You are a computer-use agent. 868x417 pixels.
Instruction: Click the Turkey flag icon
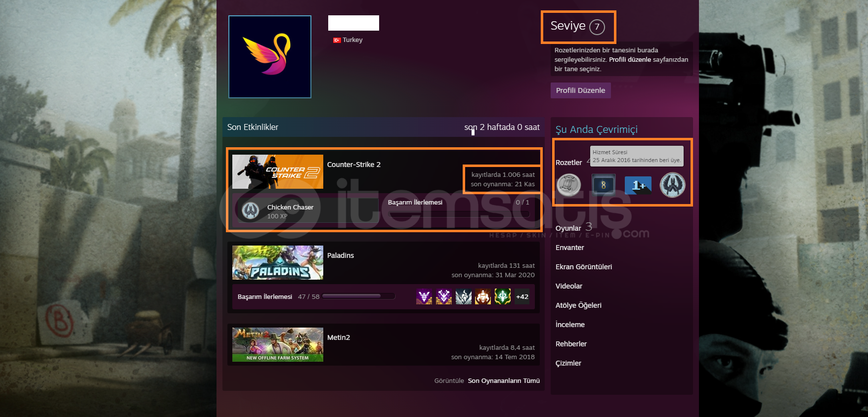337,40
